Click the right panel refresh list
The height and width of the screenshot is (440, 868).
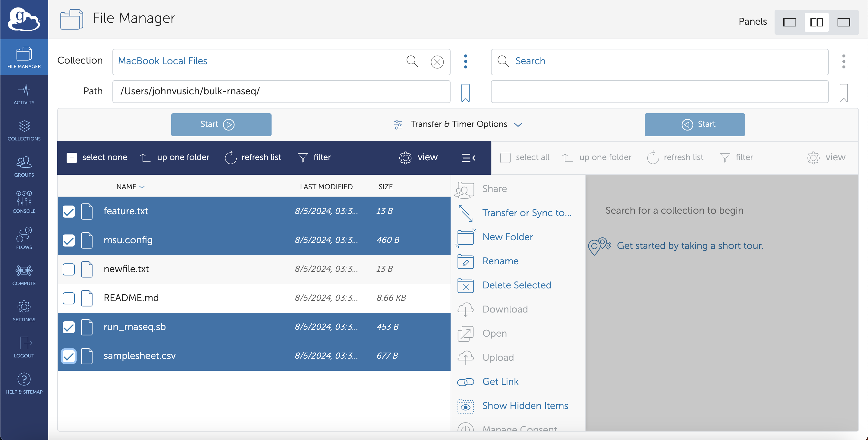click(x=675, y=157)
